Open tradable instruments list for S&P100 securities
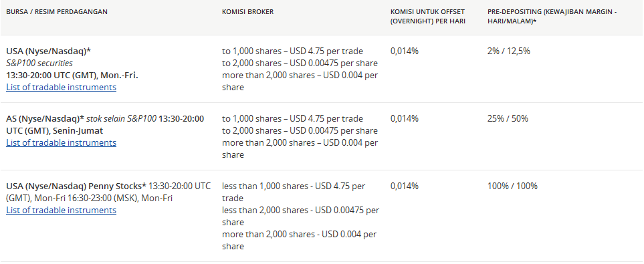Image resolution: width=644 pixels, height=264 pixels. pyautogui.click(x=62, y=87)
